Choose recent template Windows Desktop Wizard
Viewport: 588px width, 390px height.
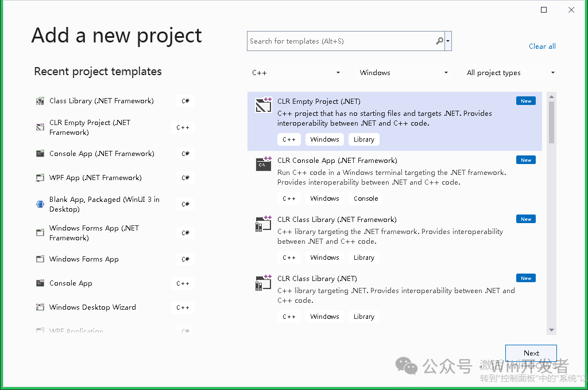click(114, 307)
